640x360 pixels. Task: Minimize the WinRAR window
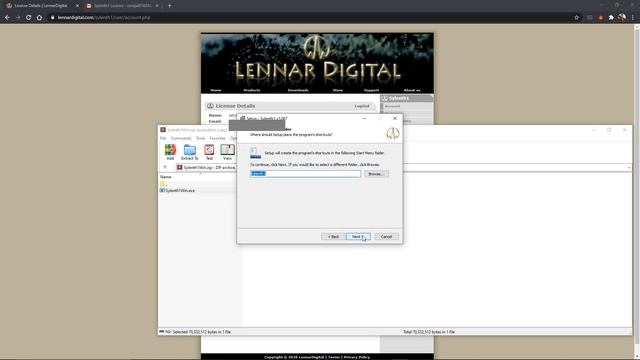tap(594, 130)
